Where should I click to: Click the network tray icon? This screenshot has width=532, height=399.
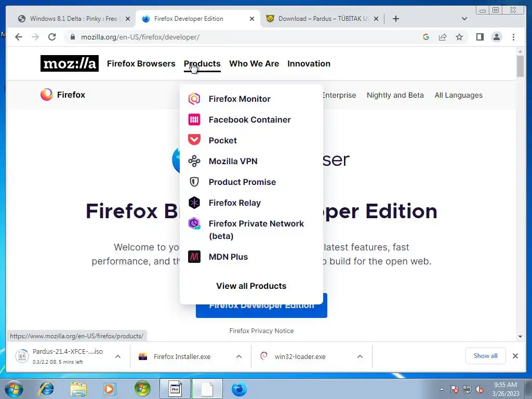coord(467,390)
